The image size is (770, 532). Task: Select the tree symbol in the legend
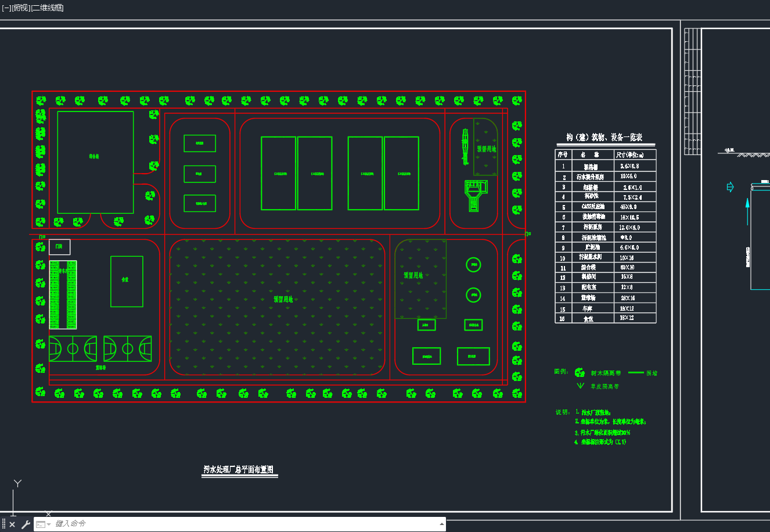tap(580, 373)
